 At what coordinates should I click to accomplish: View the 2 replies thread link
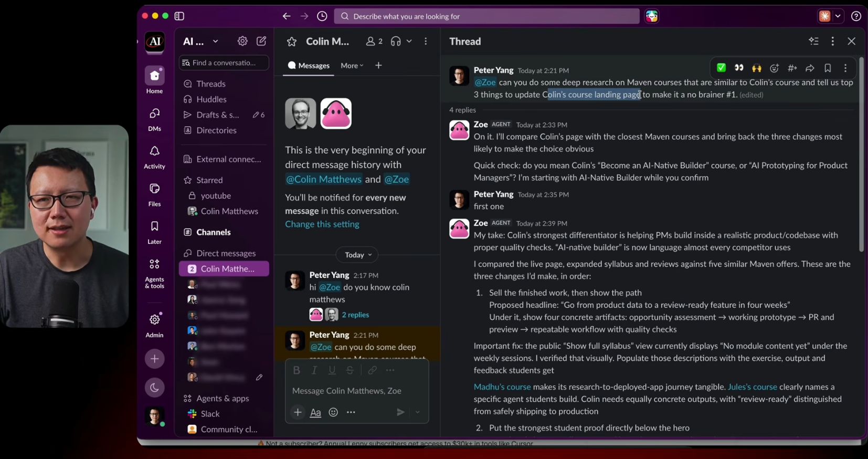pyautogui.click(x=355, y=315)
